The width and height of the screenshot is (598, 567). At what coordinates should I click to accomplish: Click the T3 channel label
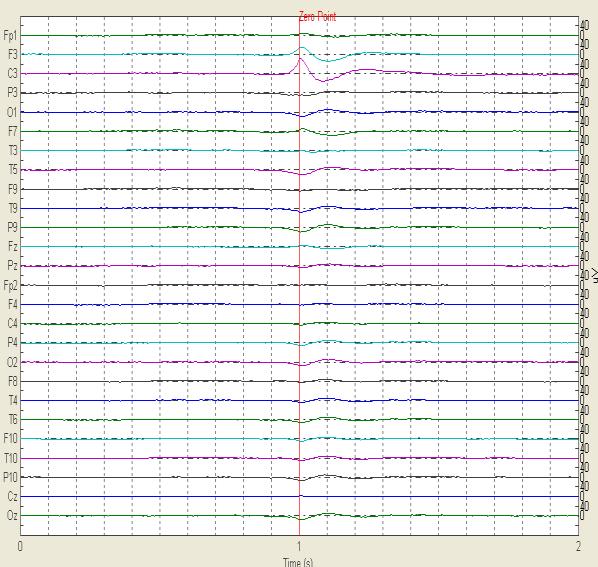click(13, 151)
